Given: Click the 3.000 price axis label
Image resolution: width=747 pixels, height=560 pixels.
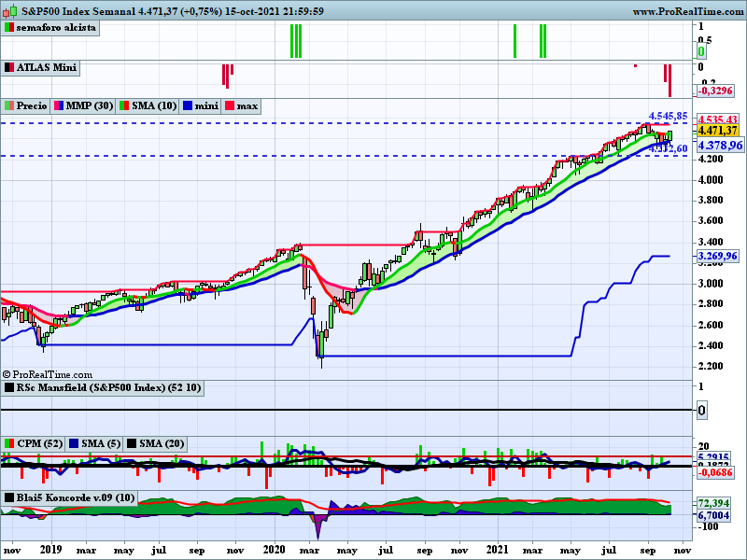Looking at the screenshot, I should [x=711, y=284].
